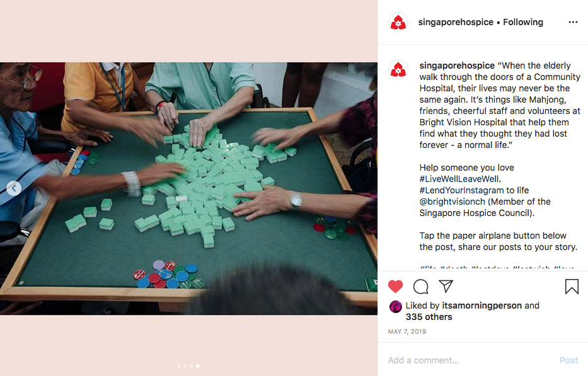The image size is (588, 376).
Task: Click the singaporehospice header profile picture
Action: coord(398,22)
